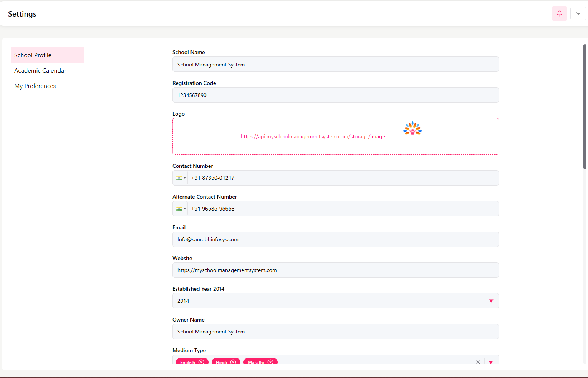
Task: Click the school logo thumbnail image
Action: [412, 129]
